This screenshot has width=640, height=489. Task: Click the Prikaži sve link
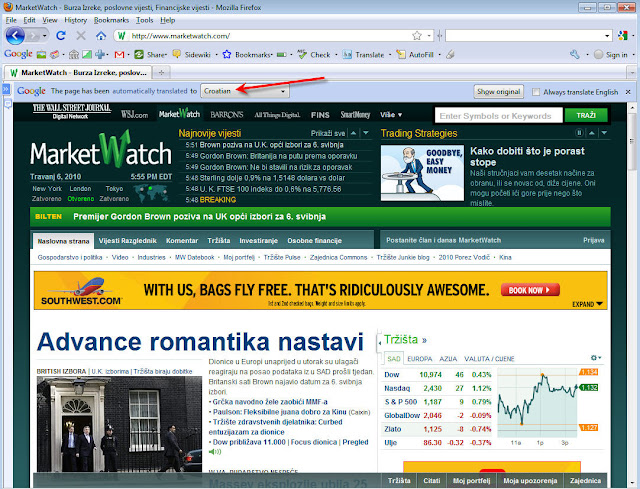pos(328,133)
